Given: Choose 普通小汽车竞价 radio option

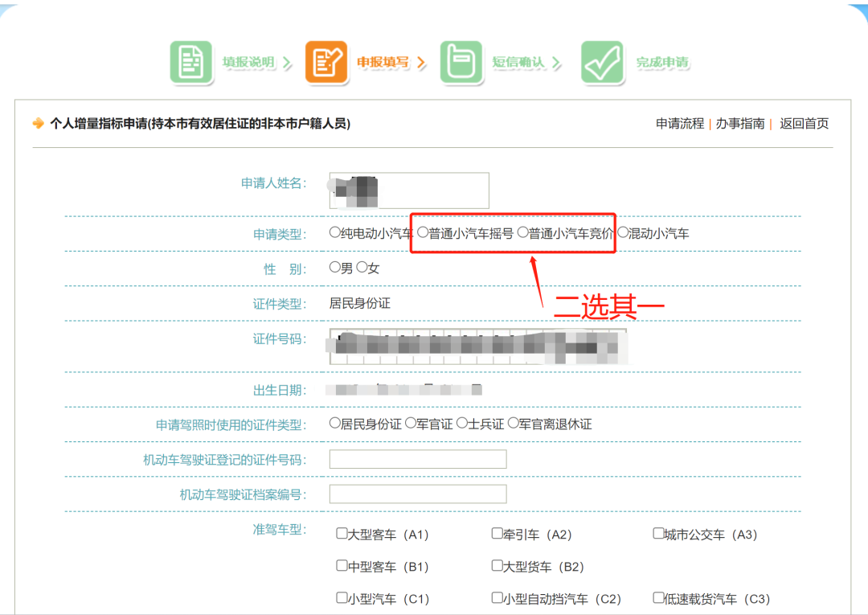Looking at the screenshot, I should point(523,233).
